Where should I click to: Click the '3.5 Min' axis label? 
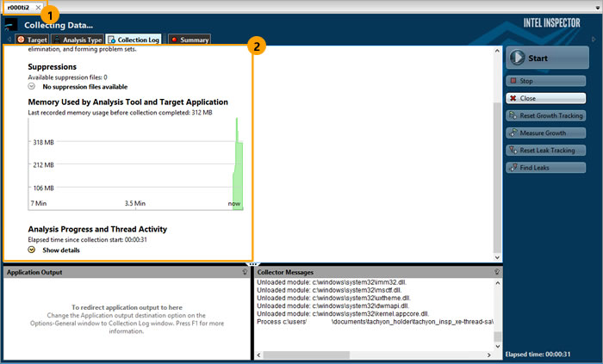135,203
